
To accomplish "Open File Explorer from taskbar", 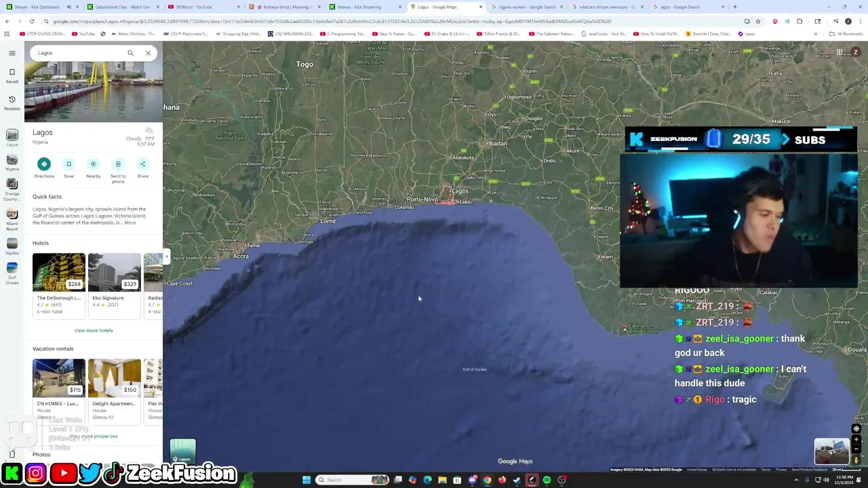I will [442, 480].
